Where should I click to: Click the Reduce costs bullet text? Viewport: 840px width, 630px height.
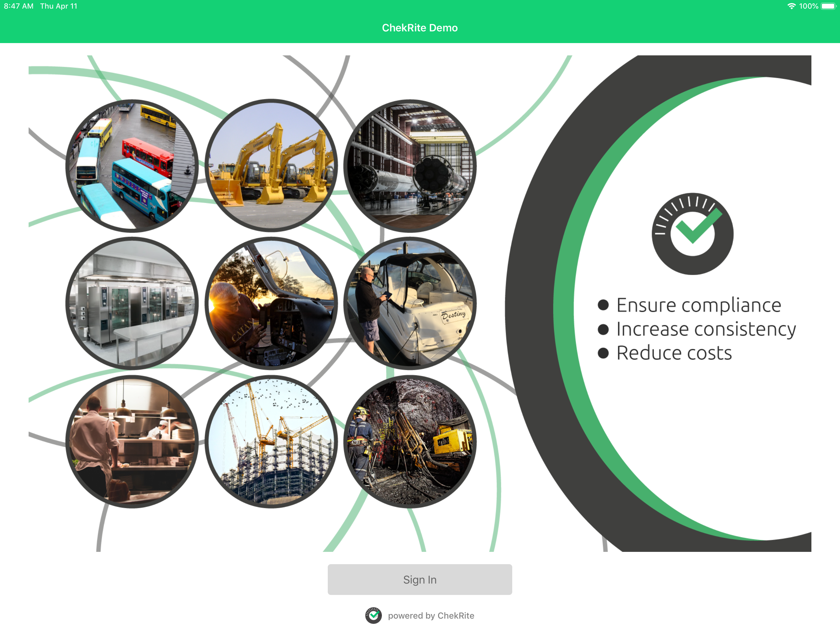pyautogui.click(x=674, y=353)
